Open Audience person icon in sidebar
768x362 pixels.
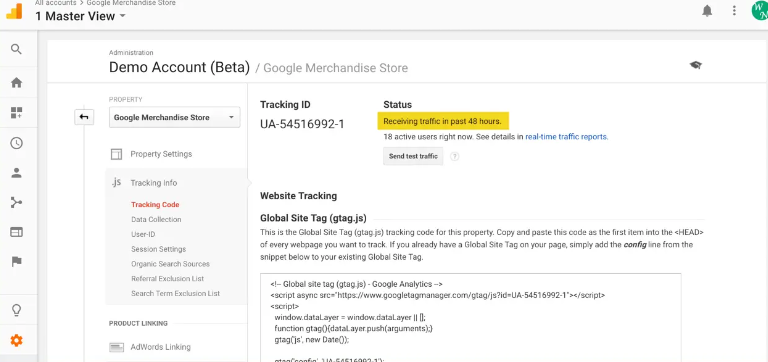point(17,172)
